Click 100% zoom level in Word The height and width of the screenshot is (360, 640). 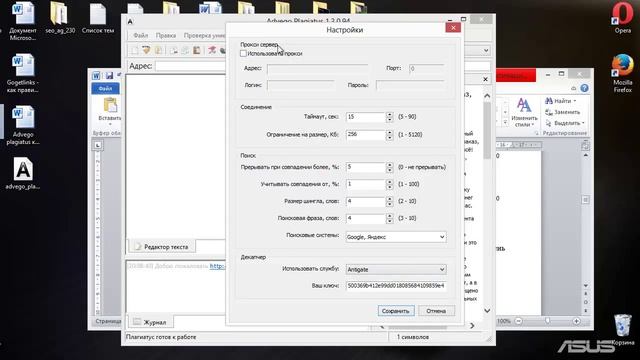[x=504, y=321]
